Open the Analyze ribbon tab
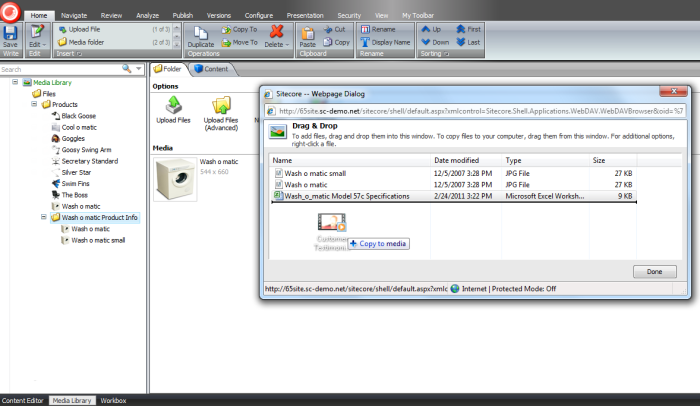 pos(147,16)
